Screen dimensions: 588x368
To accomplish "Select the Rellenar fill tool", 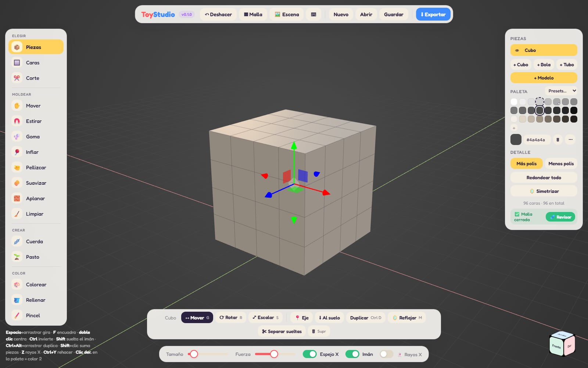I will click(x=36, y=300).
